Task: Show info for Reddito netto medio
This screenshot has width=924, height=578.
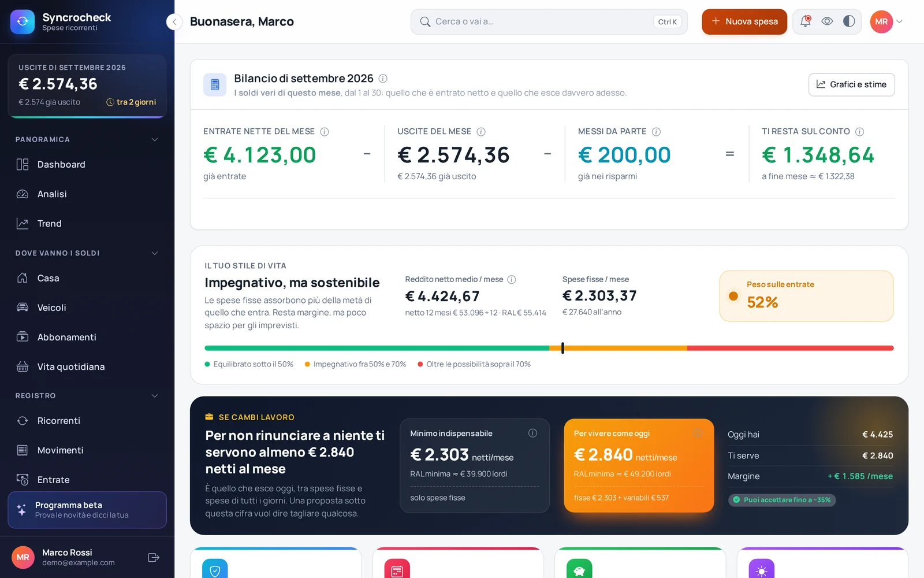Action: [x=512, y=280]
